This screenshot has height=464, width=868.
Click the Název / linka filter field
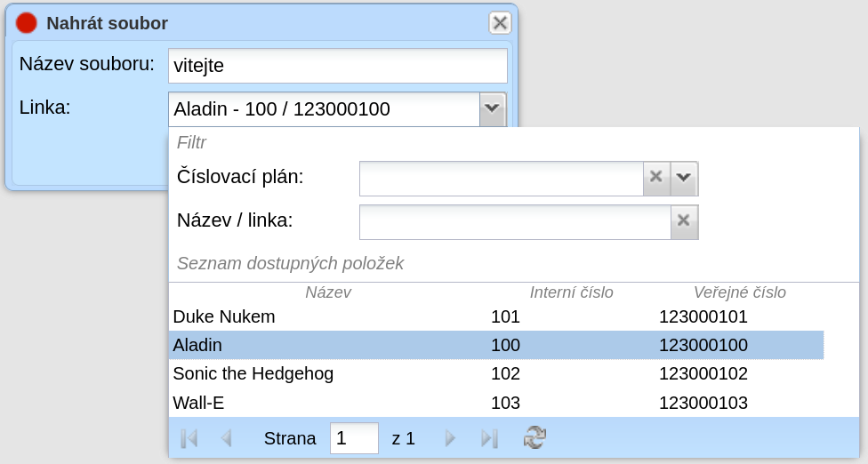click(x=515, y=221)
